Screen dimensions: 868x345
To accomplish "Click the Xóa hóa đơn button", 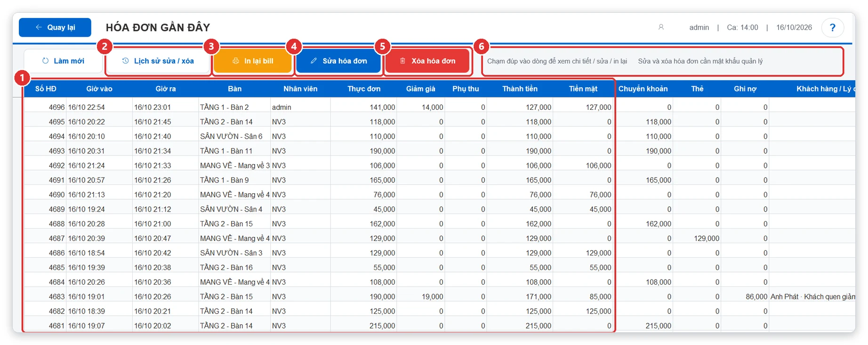I will point(428,61).
